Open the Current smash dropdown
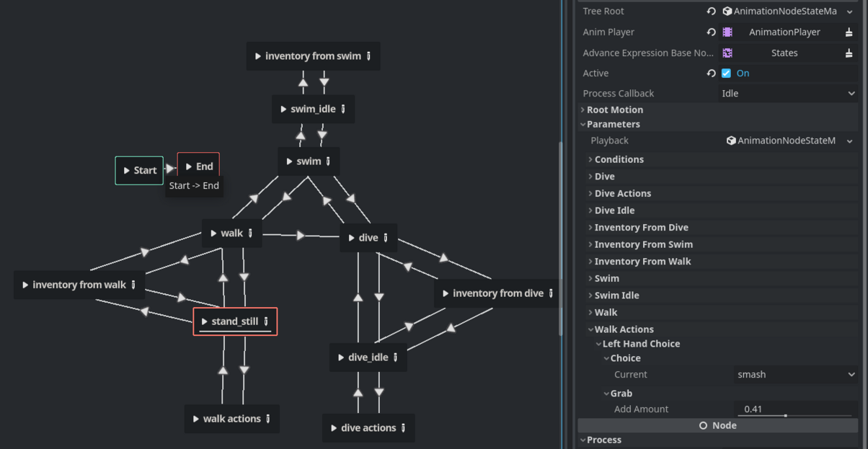 pos(795,375)
